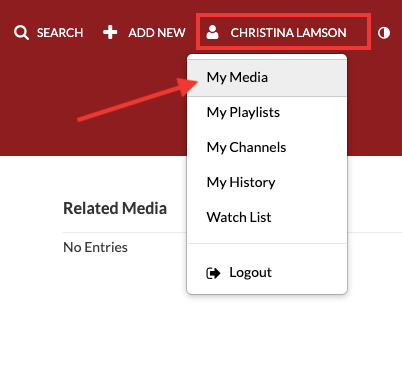Screen dimensions: 402x374
Task: Click the divider line above Logout
Action: (x=267, y=244)
